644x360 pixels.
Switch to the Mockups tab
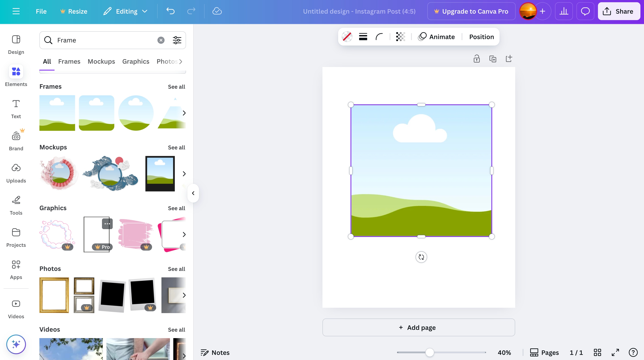coord(101,61)
